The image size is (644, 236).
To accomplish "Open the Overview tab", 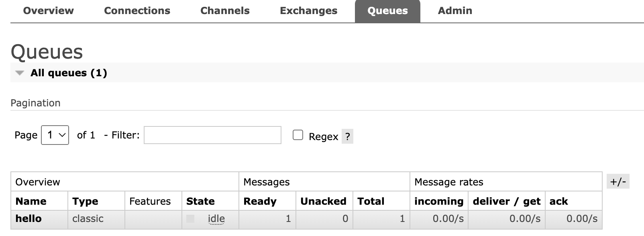I will 48,11.
